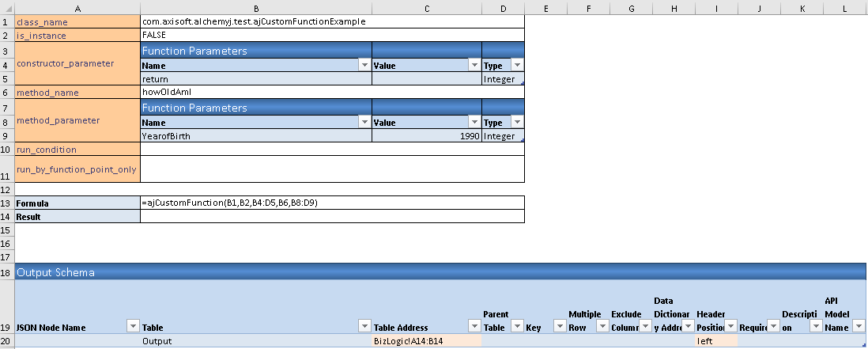
Task: Open the Parent Table filter dropdown
Action: [x=516, y=327]
